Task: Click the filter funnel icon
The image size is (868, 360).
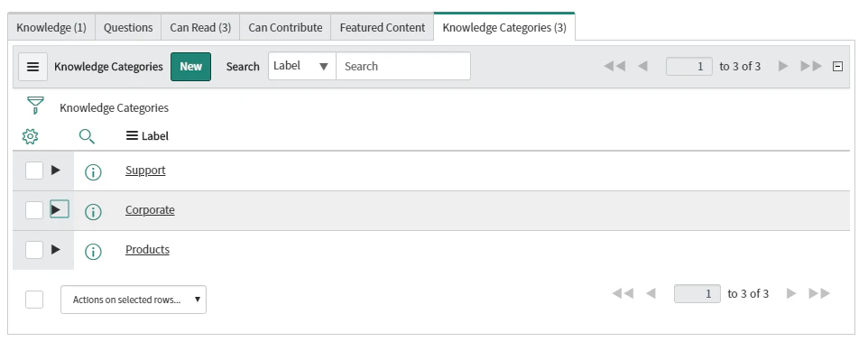Action: coord(35,106)
